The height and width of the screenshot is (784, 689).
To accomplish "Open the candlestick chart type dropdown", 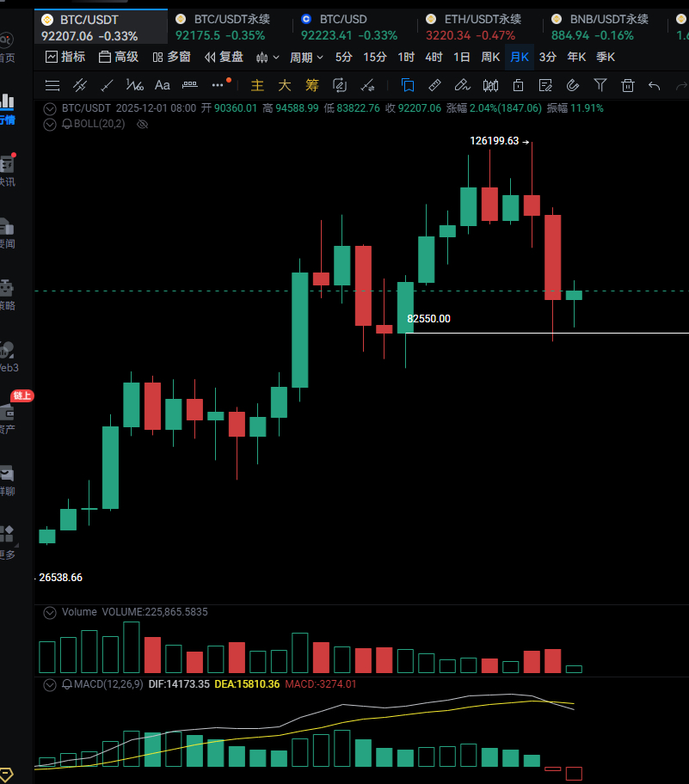I will pyautogui.click(x=268, y=57).
